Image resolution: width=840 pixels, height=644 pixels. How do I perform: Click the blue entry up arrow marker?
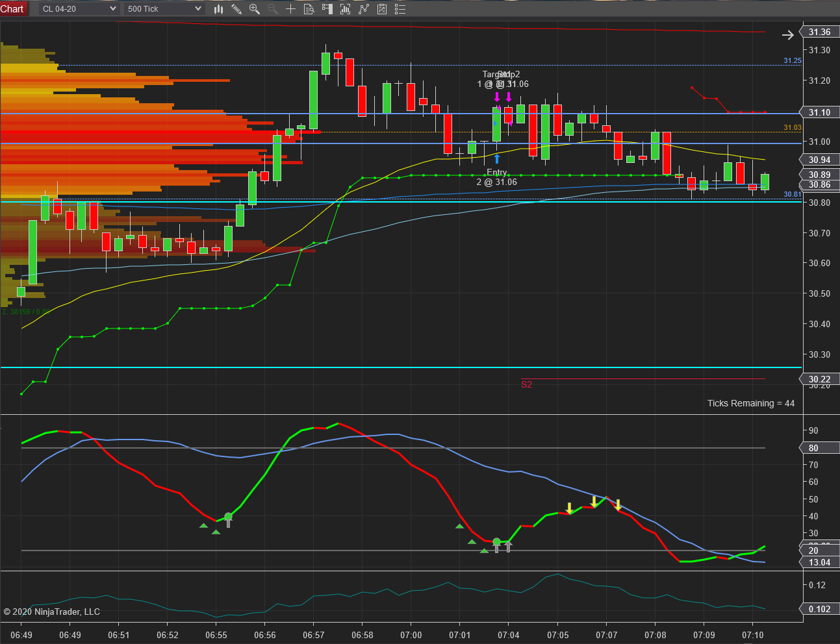click(x=497, y=158)
